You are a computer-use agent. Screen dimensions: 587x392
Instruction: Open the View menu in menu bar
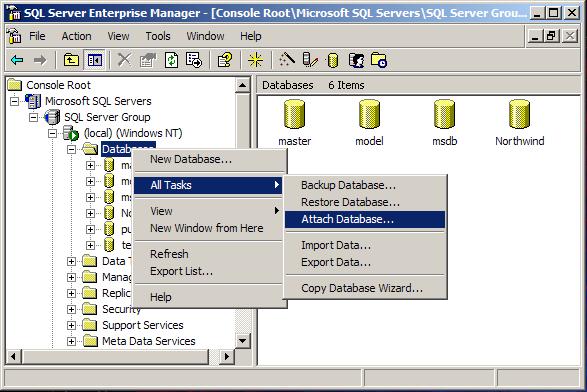pyautogui.click(x=118, y=36)
